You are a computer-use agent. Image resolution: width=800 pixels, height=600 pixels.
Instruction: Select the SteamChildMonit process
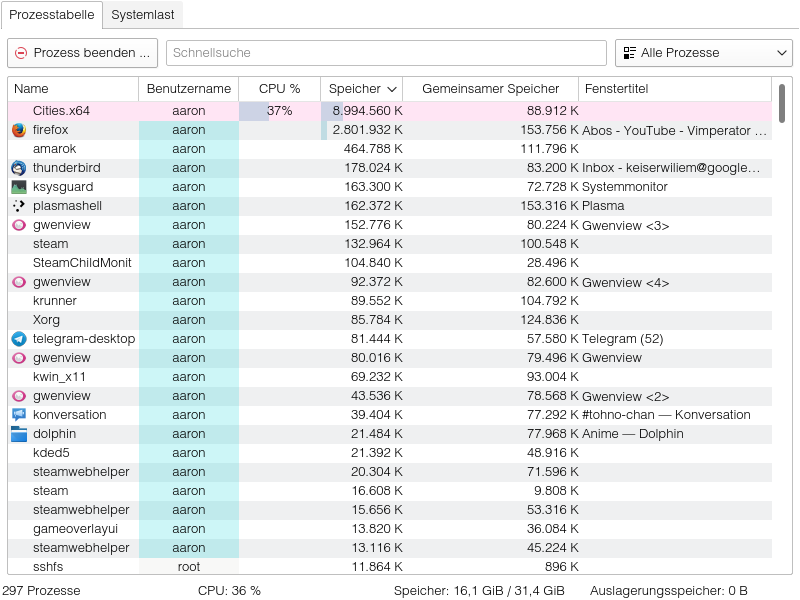390,263
